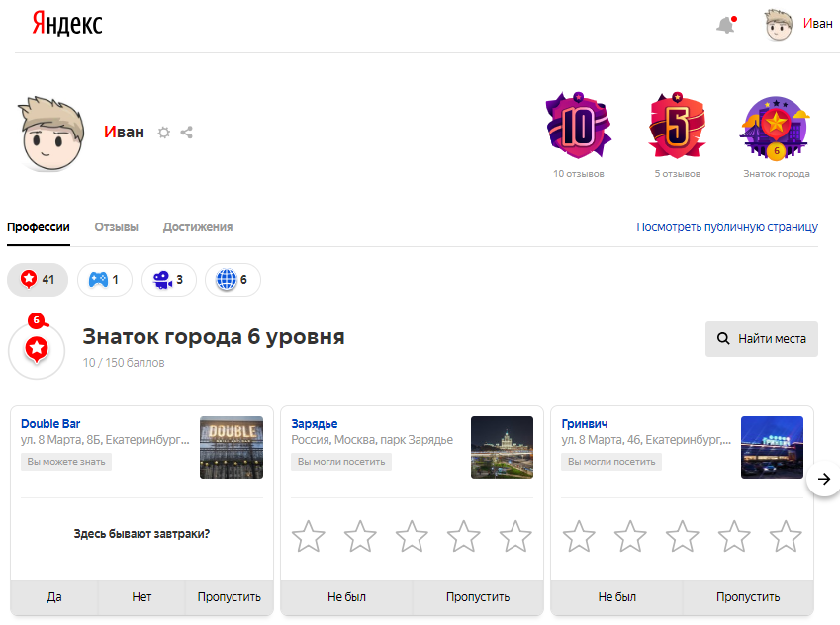Screen dimensions: 840x625
Task: Open the Double Bar place link
Action: point(50,423)
